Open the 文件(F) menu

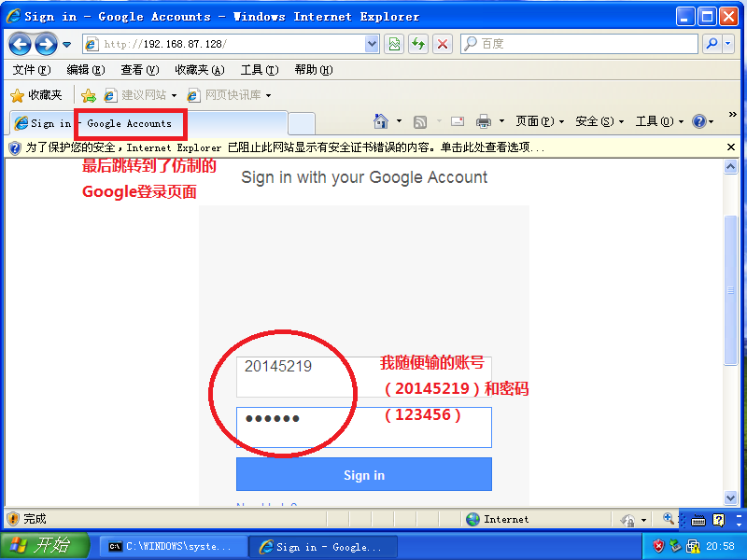pos(32,70)
